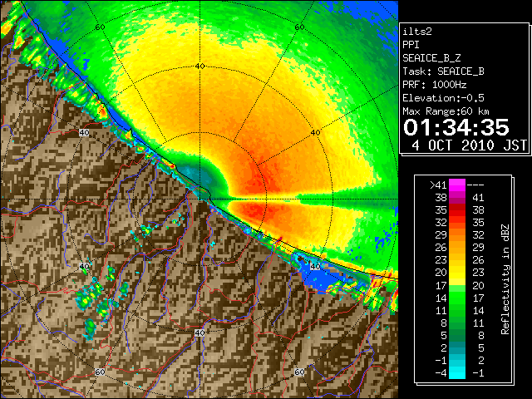This screenshot has width=532, height=399.
Task: Select the 'Task: SEAICE_B' line
Action: pyautogui.click(x=443, y=71)
